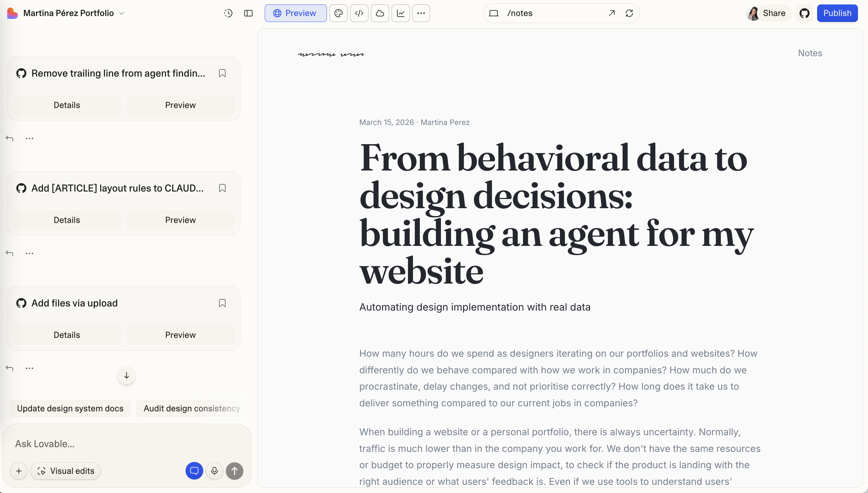
Task: Enable Visual edits mode
Action: [x=65, y=471]
